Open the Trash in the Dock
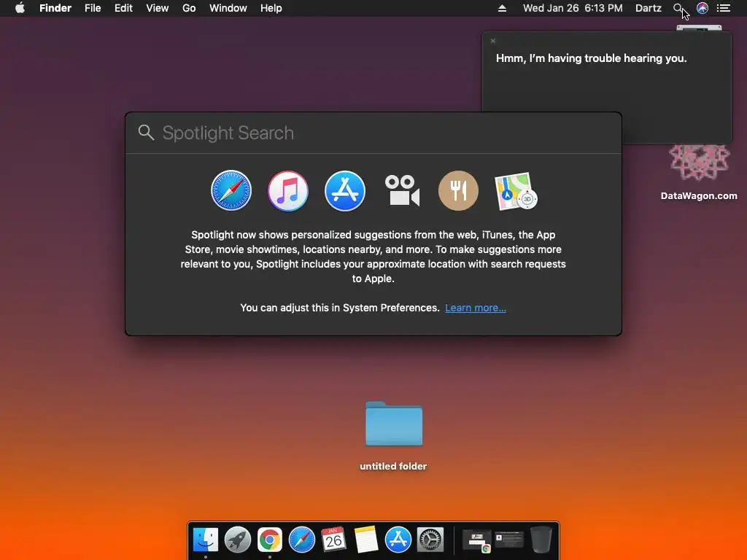The width and height of the screenshot is (747, 560). (541, 540)
